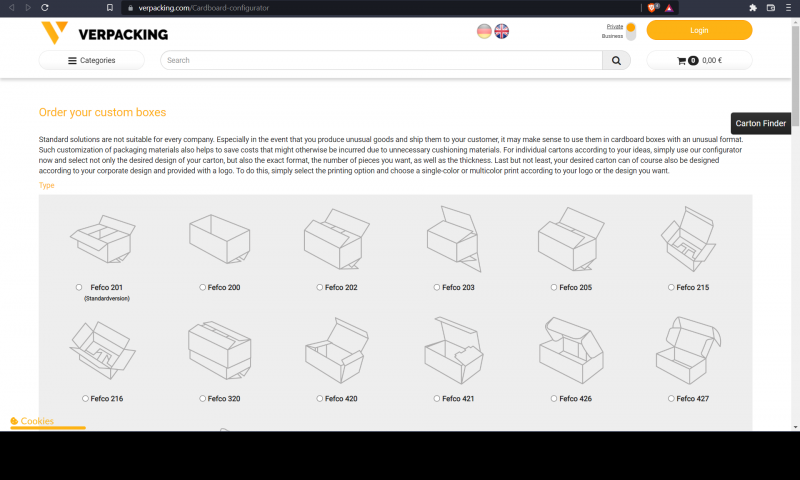Click the cart total 0,00 € text
Viewport: 800px width, 480px height.
[712, 60]
